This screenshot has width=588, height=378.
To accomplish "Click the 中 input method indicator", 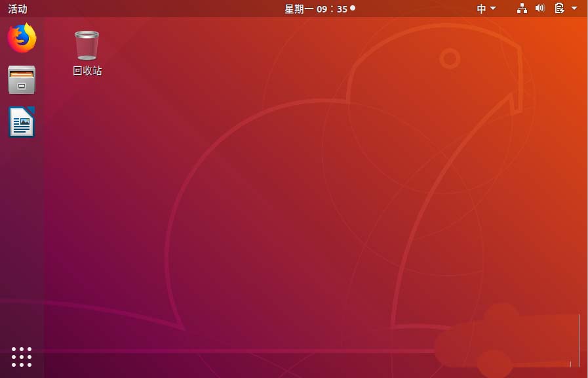I will click(482, 9).
